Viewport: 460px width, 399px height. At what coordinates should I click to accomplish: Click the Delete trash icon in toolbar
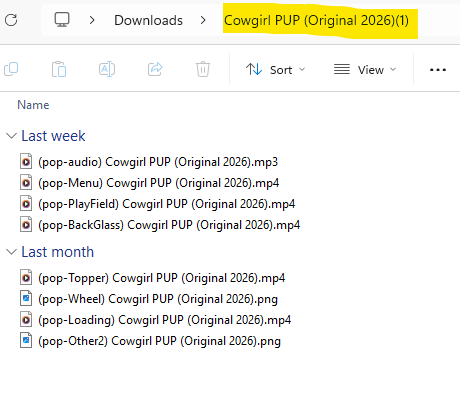203,69
